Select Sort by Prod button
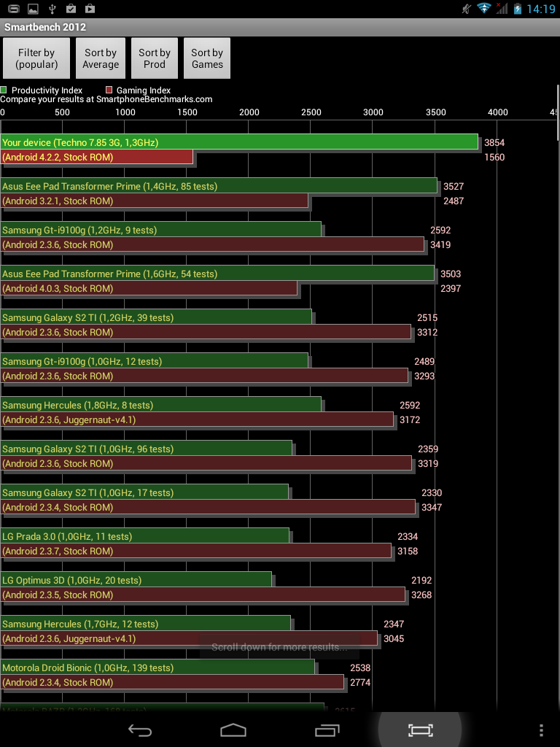 click(x=155, y=58)
